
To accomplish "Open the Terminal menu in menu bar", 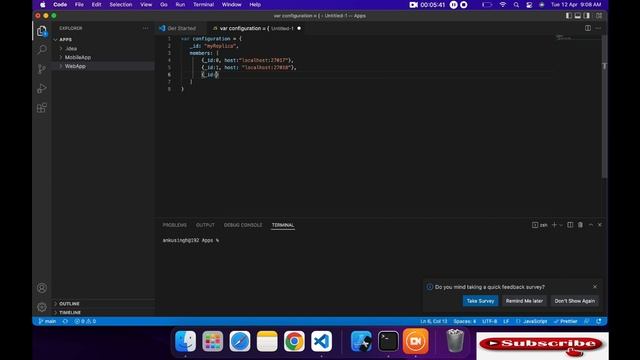I will point(203,4).
